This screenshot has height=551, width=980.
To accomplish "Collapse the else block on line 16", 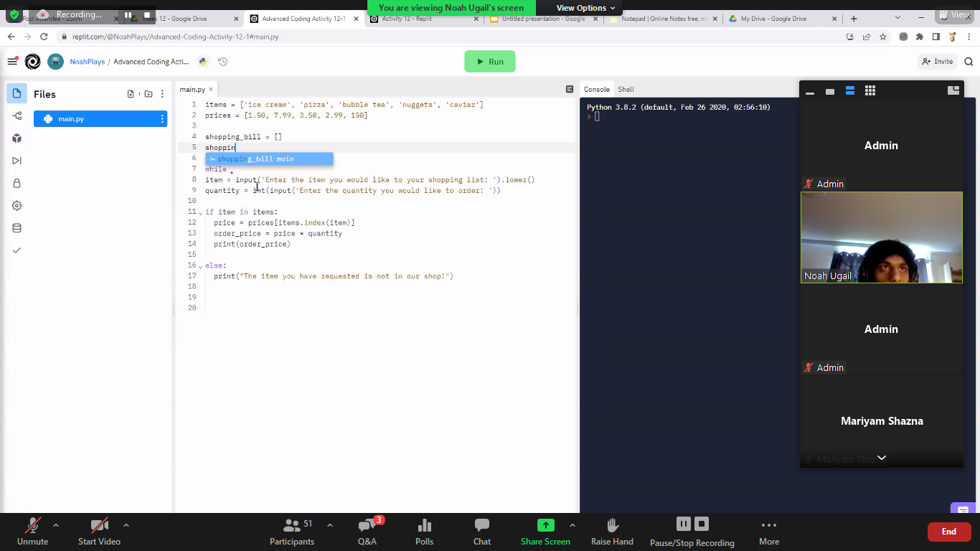I will coord(200,266).
